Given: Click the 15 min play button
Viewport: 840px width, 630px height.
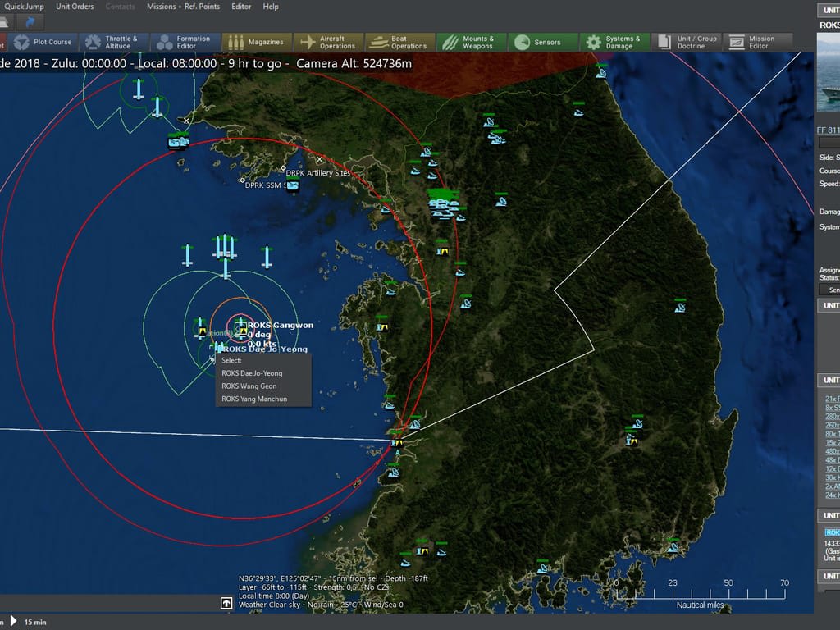Looking at the screenshot, I should tap(13, 622).
